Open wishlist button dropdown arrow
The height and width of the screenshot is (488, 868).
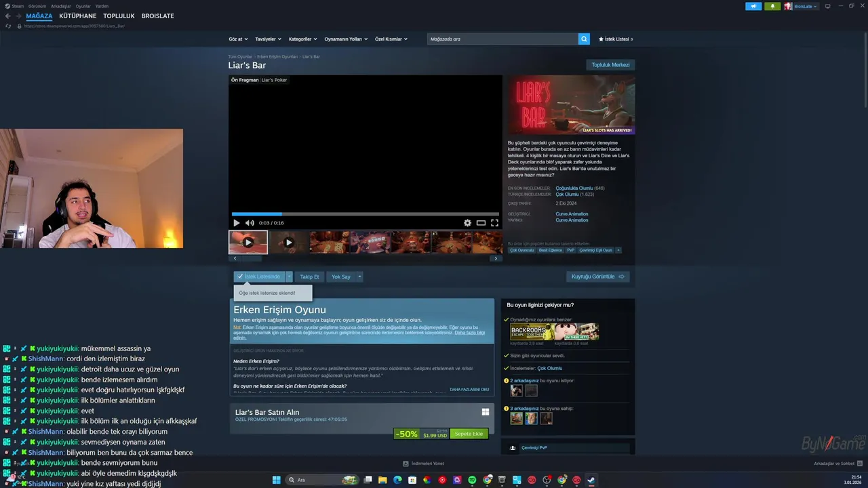tap(289, 277)
